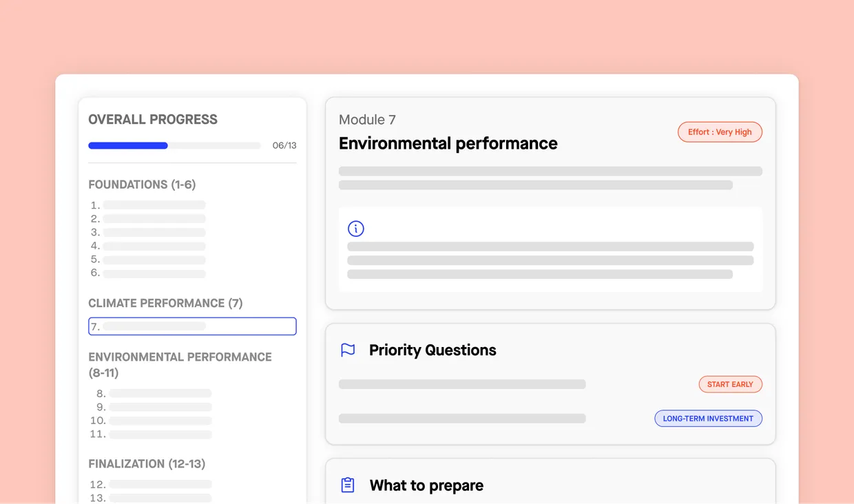
Task: Select module 7 in Climate Performance
Action: point(192,326)
